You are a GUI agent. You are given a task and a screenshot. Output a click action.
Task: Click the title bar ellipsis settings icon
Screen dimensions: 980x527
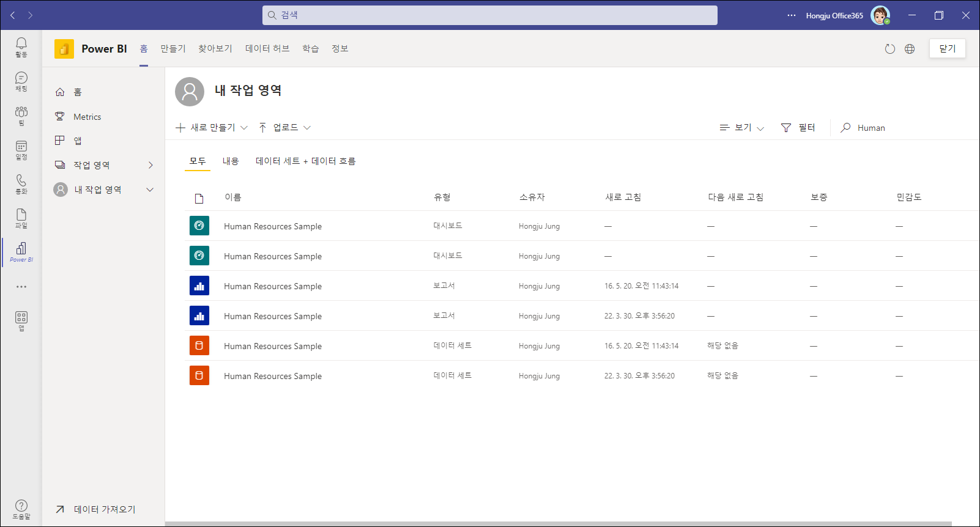792,15
